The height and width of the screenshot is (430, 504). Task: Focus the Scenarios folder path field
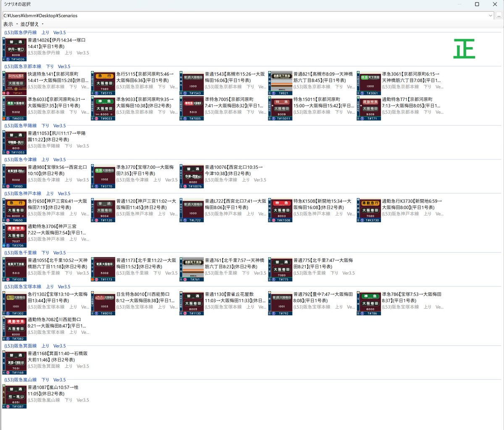[x=245, y=16]
